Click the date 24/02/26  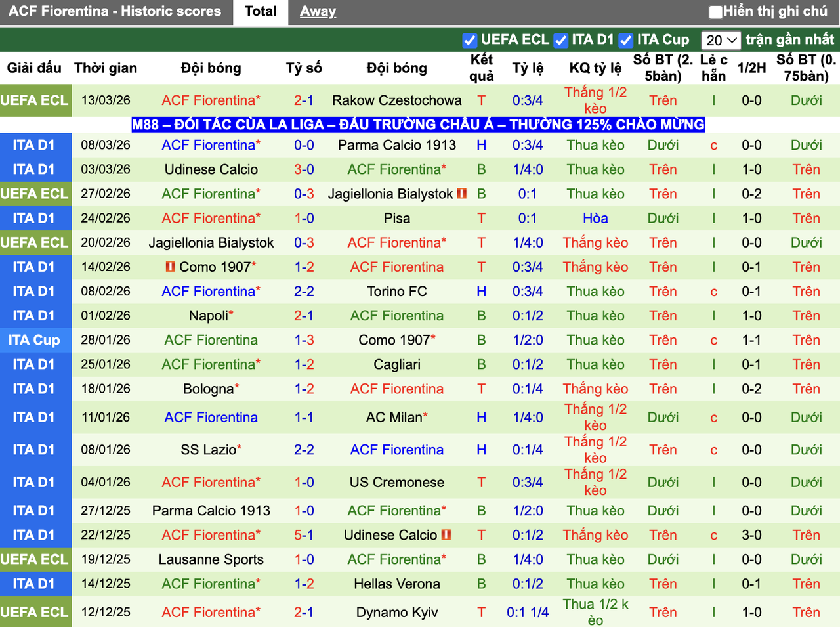coord(106,218)
